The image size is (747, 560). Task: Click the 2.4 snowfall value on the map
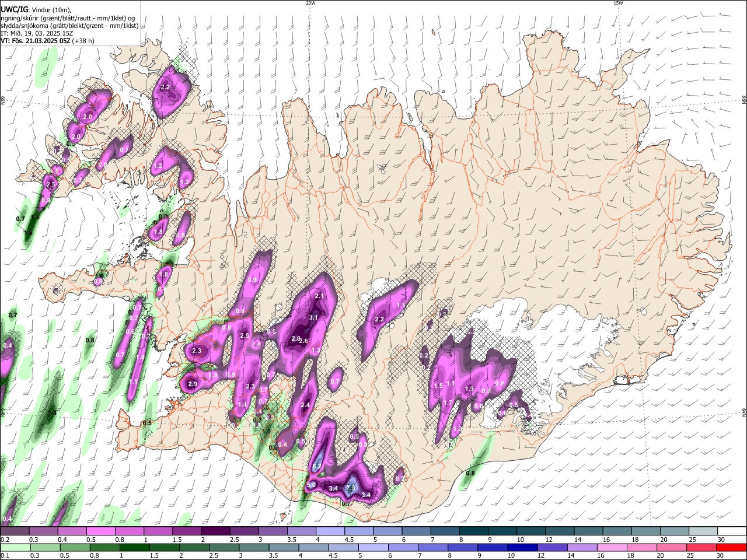tap(305, 405)
